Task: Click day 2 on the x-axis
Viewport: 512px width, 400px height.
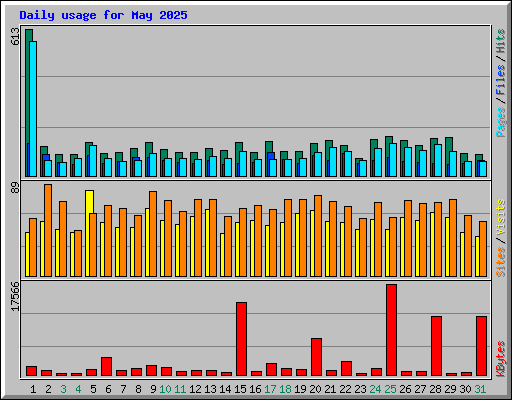Action: click(x=48, y=389)
